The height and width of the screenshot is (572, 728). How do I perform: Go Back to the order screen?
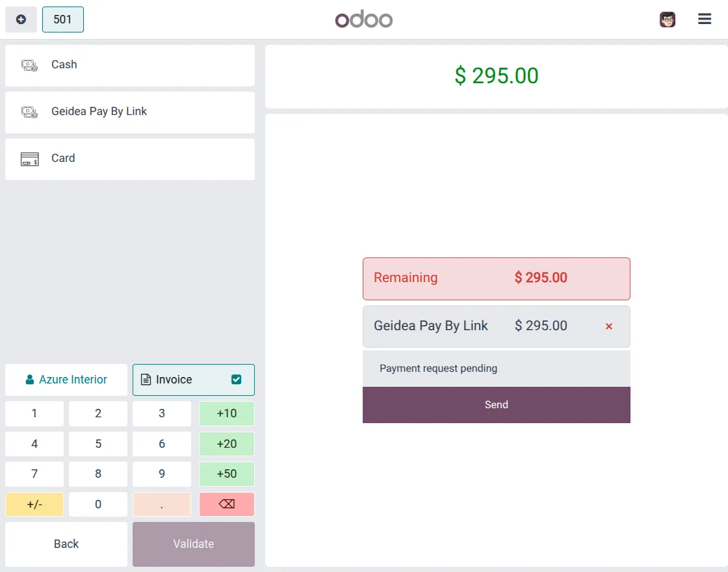point(66,544)
